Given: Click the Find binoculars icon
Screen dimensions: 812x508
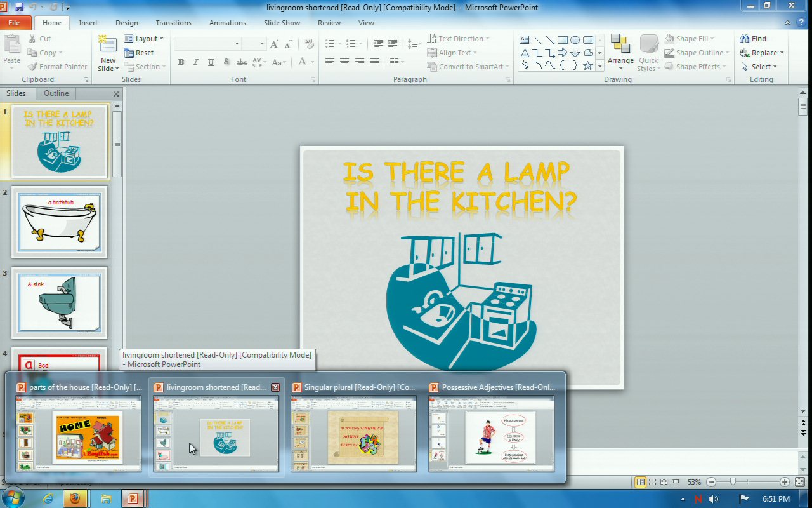Looking at the screenshot, I should click(x=745, y=39).
